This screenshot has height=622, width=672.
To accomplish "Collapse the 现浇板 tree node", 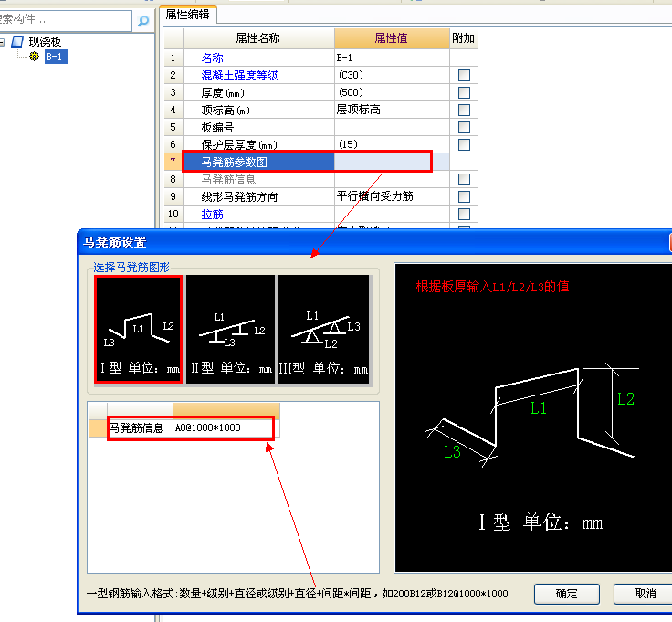I will click(x=2, y=42).
